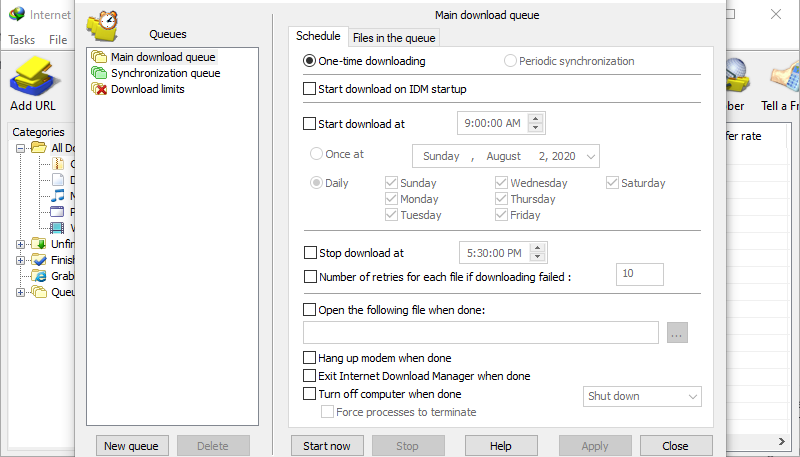Open the date picker dropdown arrow
The width and height of the screenshot is (800, 457).
coord(590,156)
